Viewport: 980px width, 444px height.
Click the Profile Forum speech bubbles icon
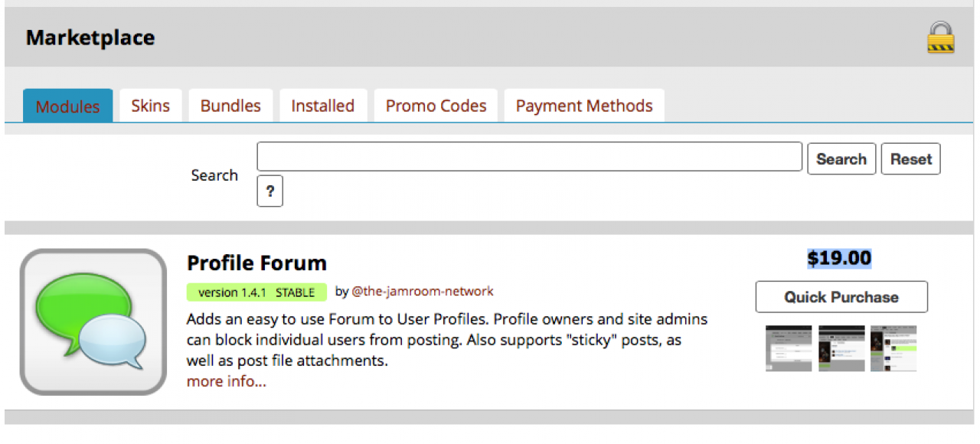coord(93,322)
